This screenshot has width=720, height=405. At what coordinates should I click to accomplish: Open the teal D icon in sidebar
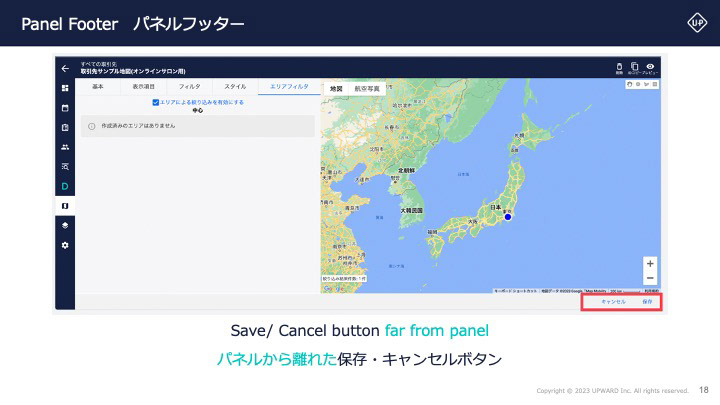tap(65, 186)
